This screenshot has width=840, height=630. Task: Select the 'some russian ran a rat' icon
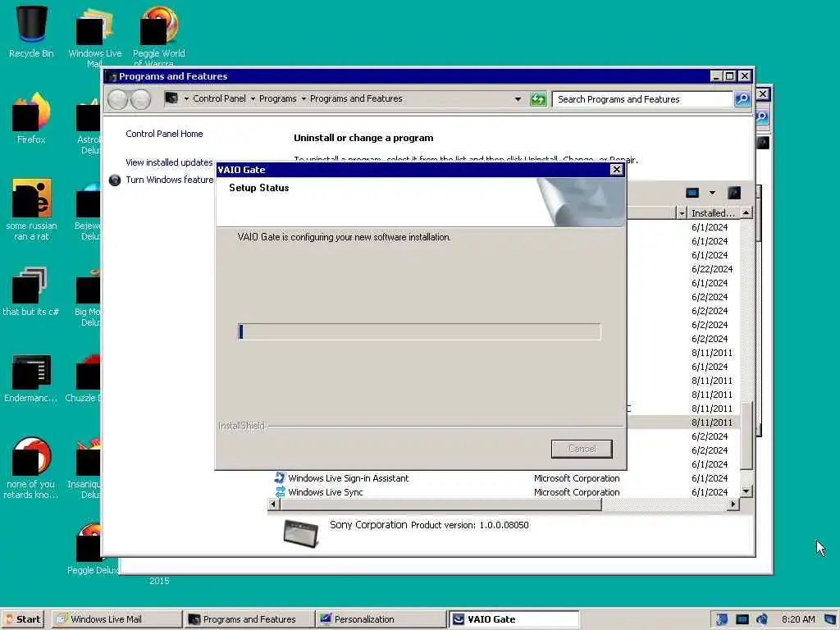pos(31,209)
